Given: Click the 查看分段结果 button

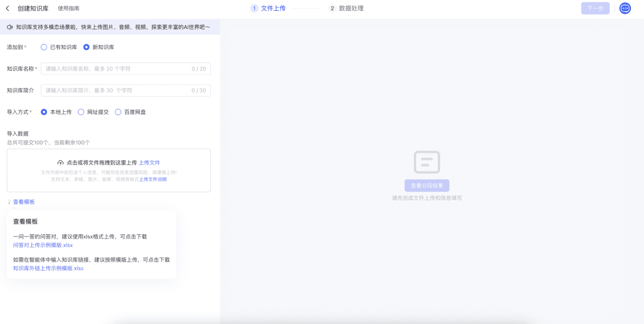Looking at the screenshot, I should (427, 185).
